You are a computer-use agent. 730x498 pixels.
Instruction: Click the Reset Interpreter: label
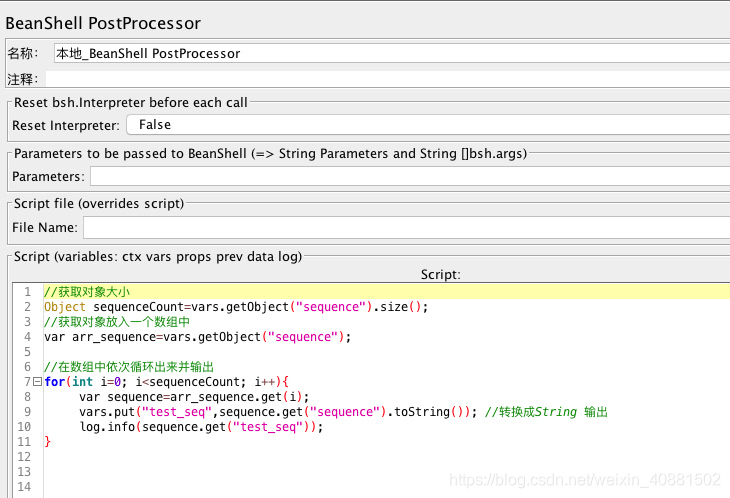[66, 125]
